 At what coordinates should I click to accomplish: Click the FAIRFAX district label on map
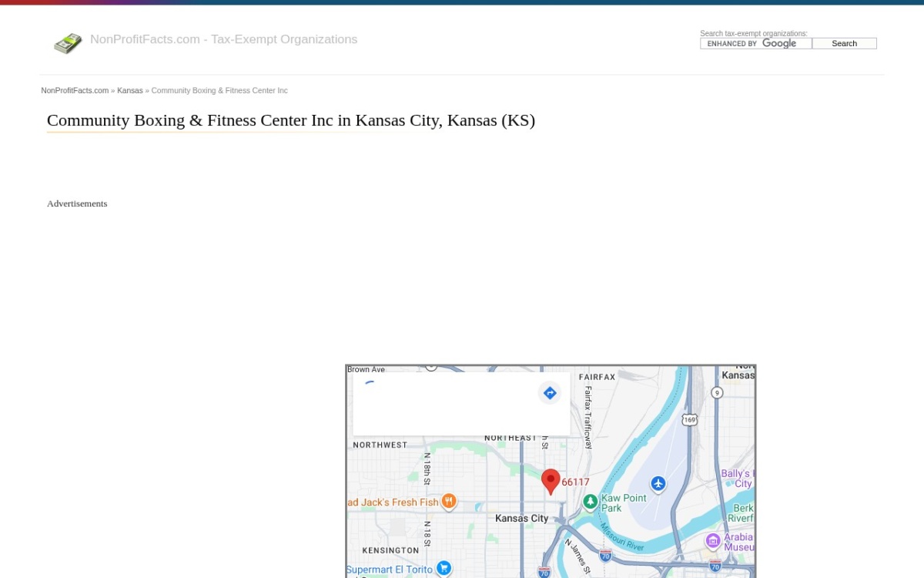click(x=598, y=377)
